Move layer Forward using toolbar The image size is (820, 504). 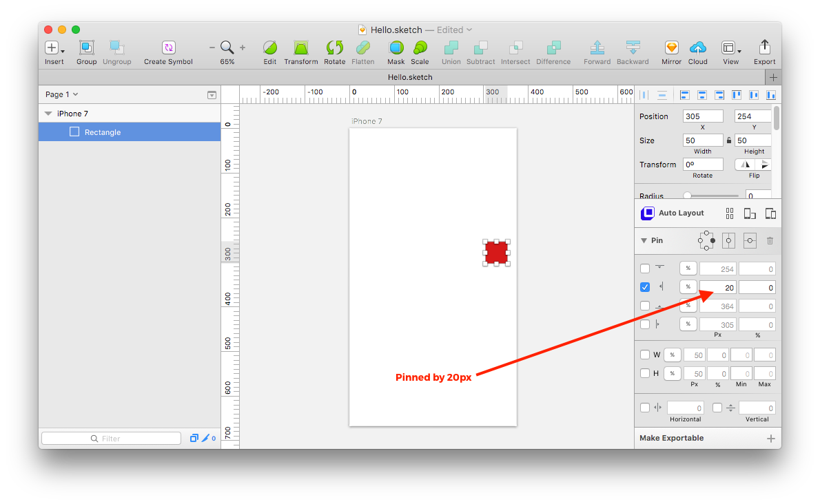pyautogui.click(x=597, y=48)
